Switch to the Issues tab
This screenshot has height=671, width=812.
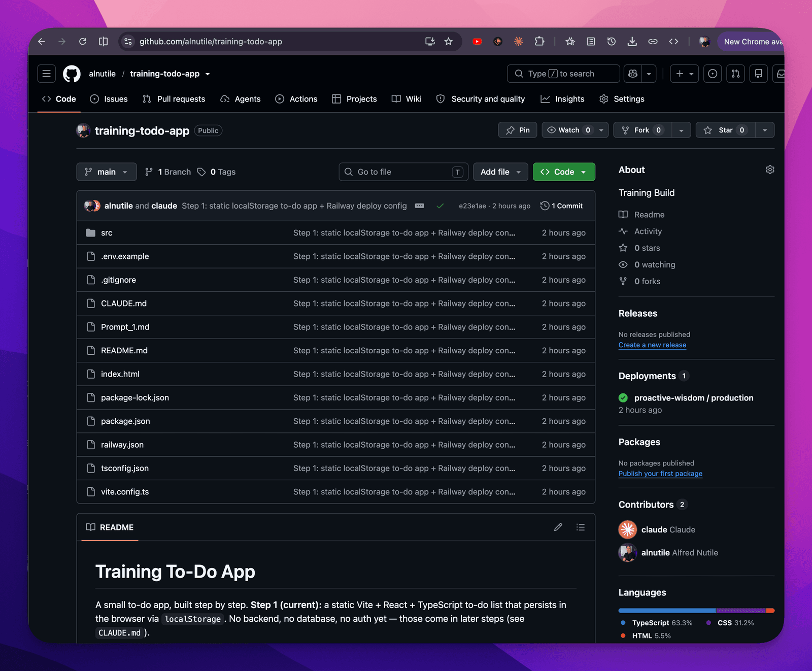(x=109, y=99)
